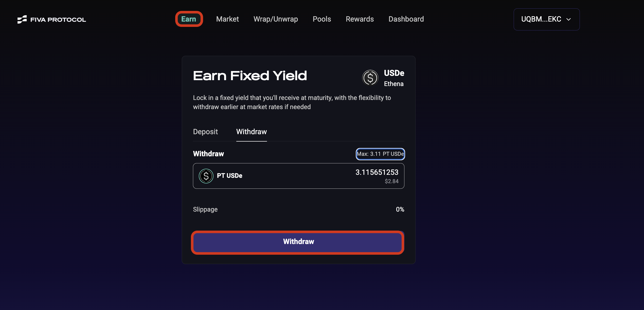Click the FIVA Protocol logo icon

[22, 19]
